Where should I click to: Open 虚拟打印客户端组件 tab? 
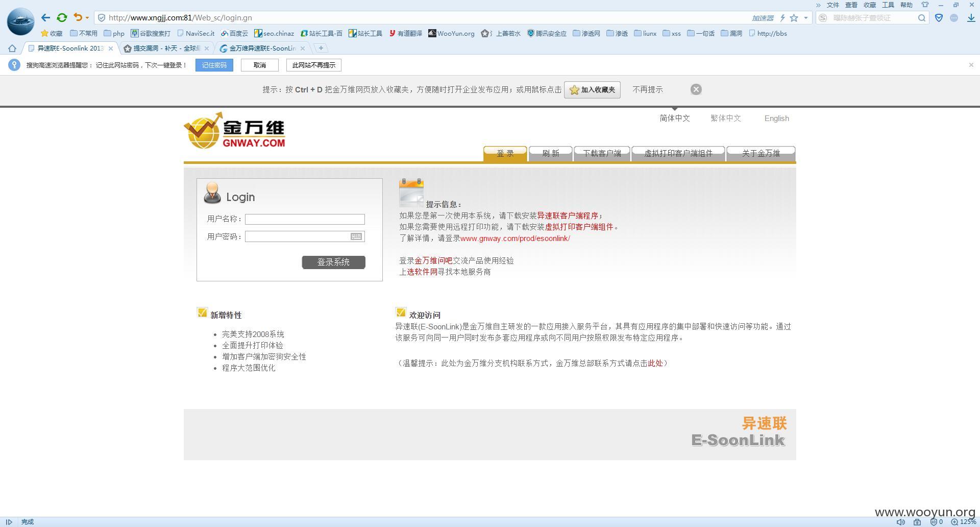pos(678,154)
